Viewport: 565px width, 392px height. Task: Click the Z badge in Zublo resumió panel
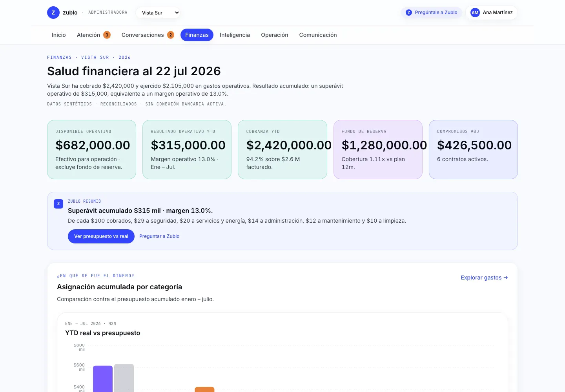[x=58, y=204]
